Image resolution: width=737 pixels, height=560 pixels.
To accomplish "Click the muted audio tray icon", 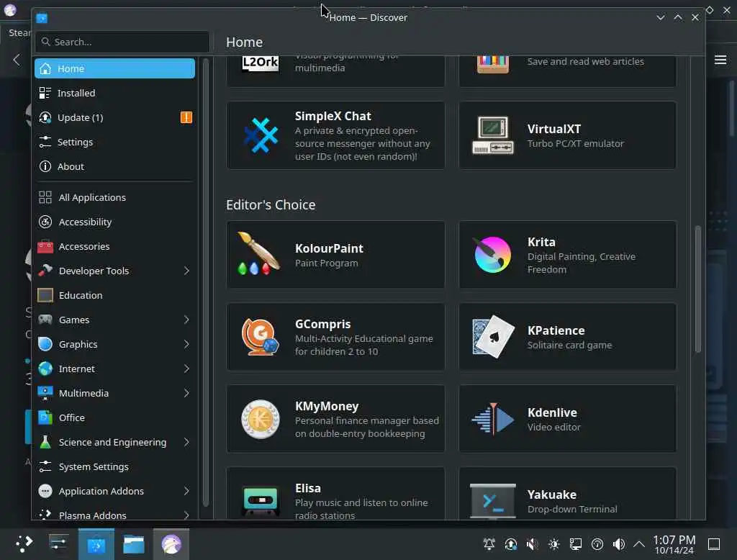I will click(532, 544).
